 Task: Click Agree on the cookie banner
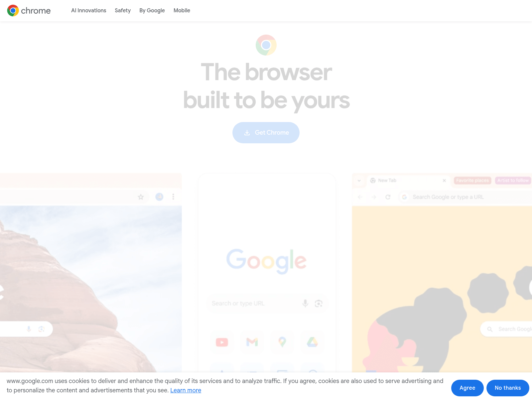click(467, 388)
